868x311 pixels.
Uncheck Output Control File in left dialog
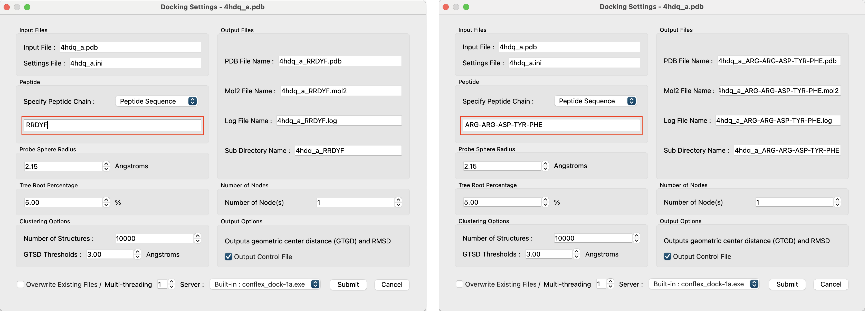pyautogui.click(x=228, y=256)
